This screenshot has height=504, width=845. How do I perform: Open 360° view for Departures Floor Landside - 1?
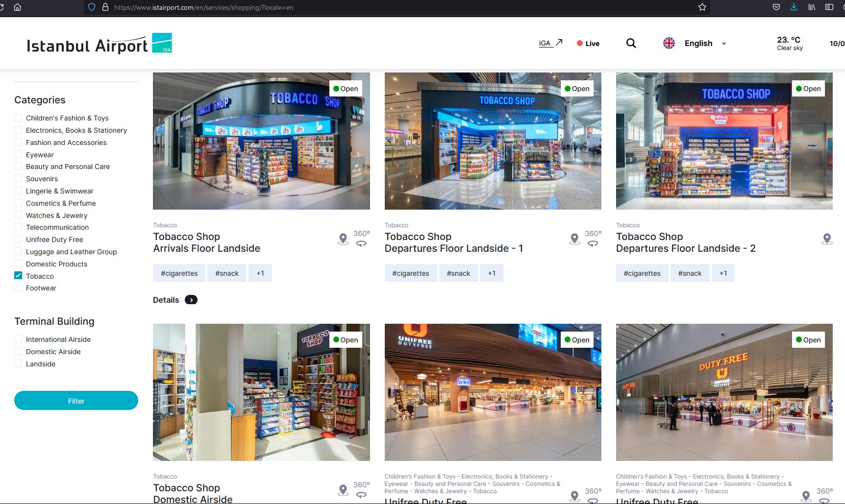click(593, 239)
